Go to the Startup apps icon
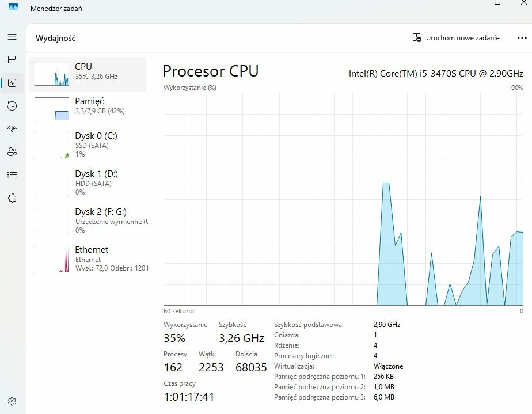532x414 pixels. pyautogui.click(x=12, y=129)
